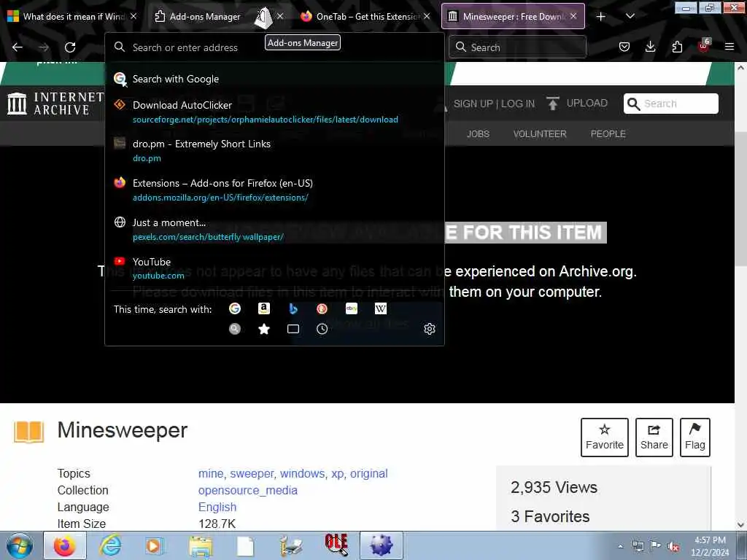Image resolution: width=747 pixels, height=560 pixels.
Task: Open the English language link
Action: point(217,507)
